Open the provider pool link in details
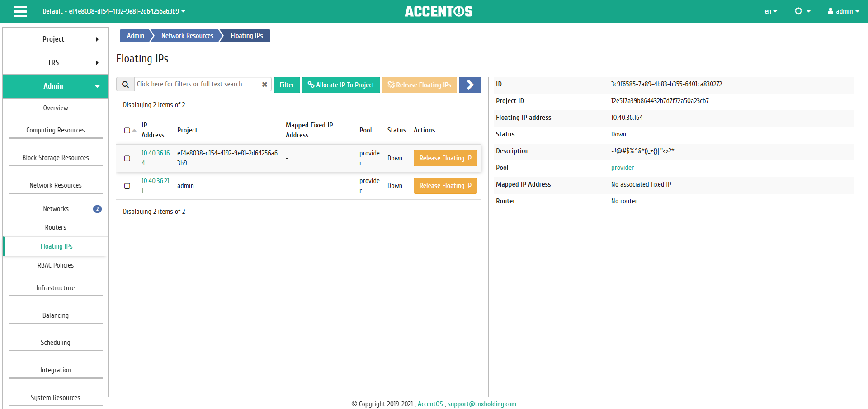Viewport: 868px width, 409px height. pyautogui.click(x=623, y=168)
